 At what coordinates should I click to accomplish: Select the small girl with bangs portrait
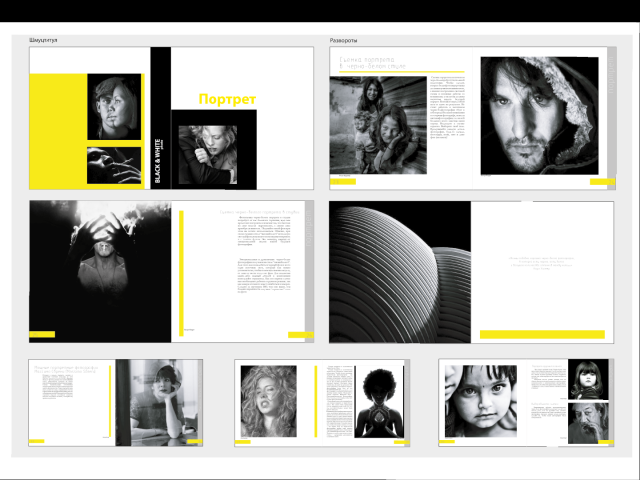pyautogui.click(x=588, y=380)
